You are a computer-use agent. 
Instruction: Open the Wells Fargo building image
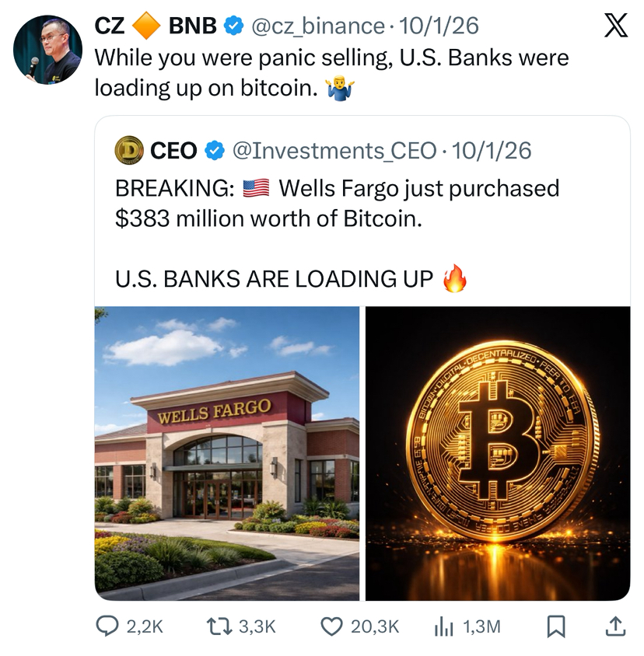pyautogui.click(x=227, y=453)
